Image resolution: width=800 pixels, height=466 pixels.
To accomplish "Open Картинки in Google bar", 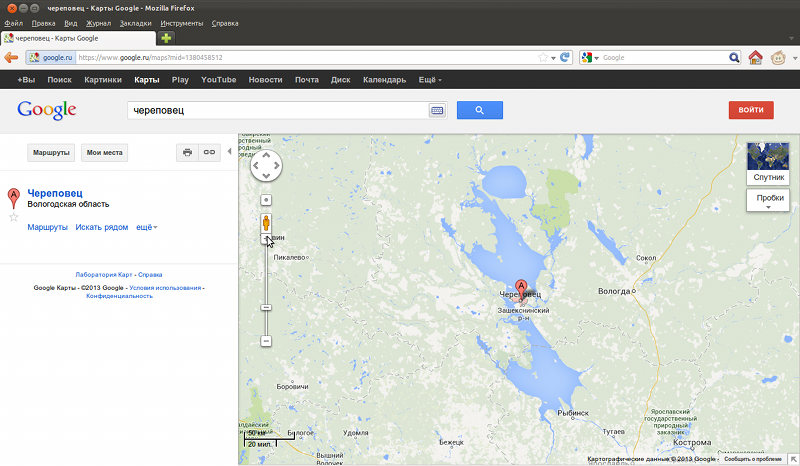I will pyautogui.click(x=103, y=80).
